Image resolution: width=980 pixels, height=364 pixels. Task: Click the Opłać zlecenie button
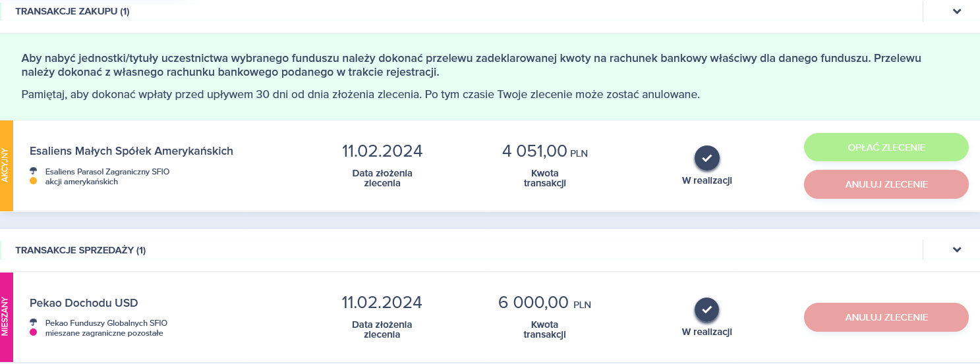886,147
